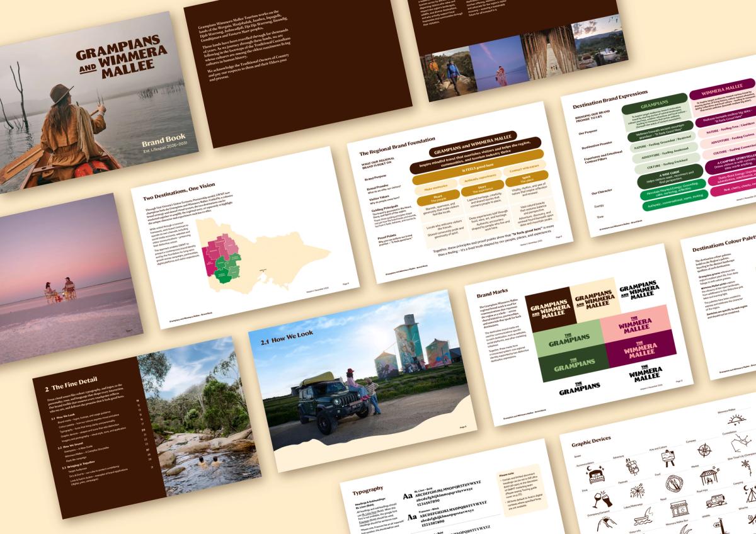The image size is (756, 534).
Task: Click the black The Wimmera Mallee logo below the swatches
Action: (646, 375)
